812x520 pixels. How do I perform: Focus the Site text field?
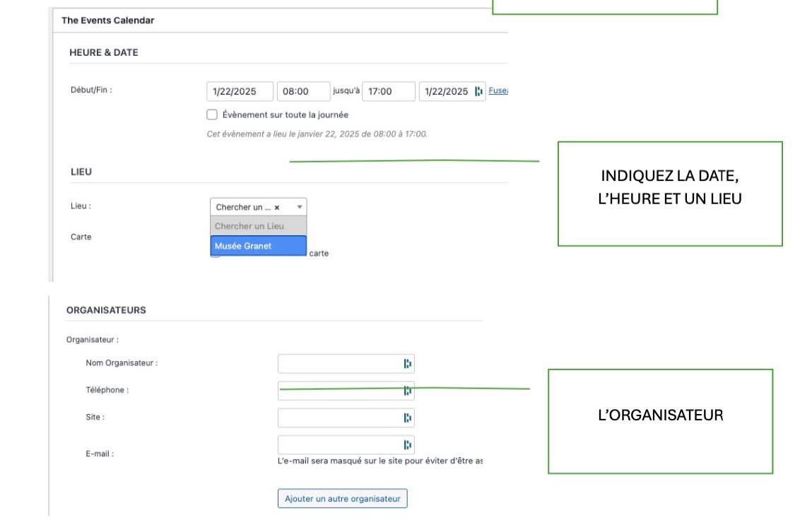click(x=339, y=418)
